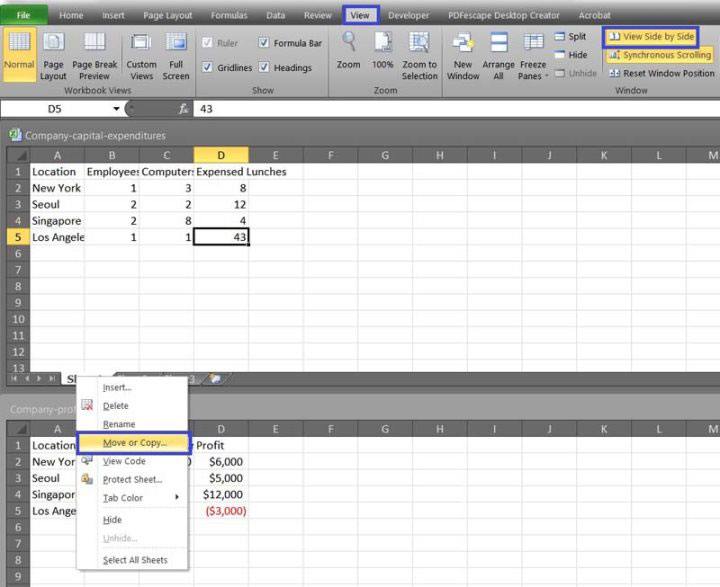Screen dimensions: 720x587
Task: Click the $12,000 profit cell
Action: (221, 494)
